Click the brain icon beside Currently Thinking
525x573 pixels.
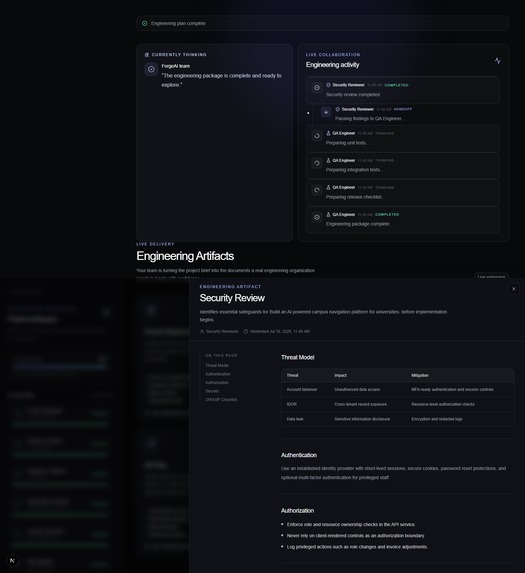click(147, 55)
